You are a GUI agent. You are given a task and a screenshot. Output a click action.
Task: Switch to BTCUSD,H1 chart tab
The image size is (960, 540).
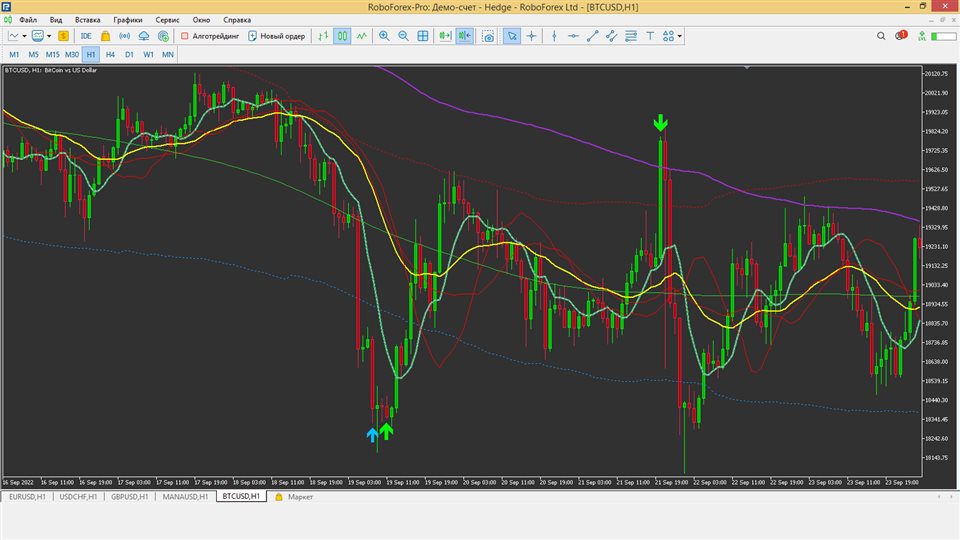(241, 497)
